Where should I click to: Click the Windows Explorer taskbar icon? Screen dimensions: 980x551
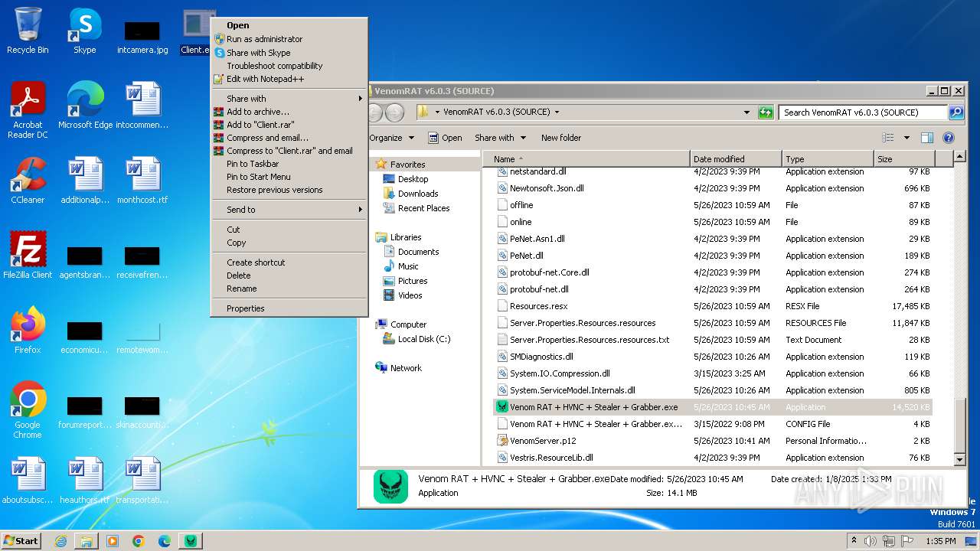87,541
